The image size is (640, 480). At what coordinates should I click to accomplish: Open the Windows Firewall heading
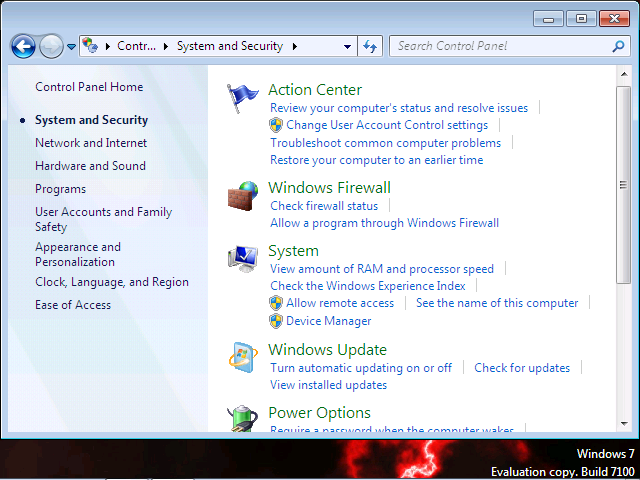click(329, 188)
